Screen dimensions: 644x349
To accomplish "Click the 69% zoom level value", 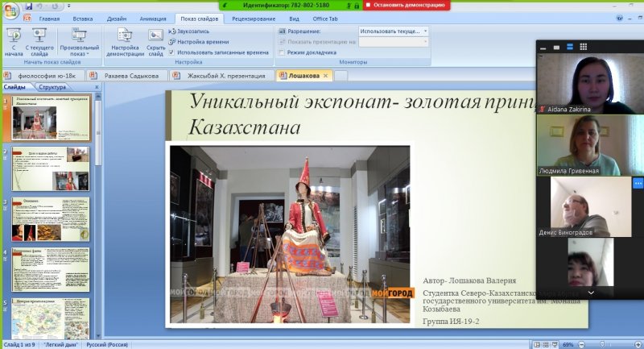I will point(568,345).
